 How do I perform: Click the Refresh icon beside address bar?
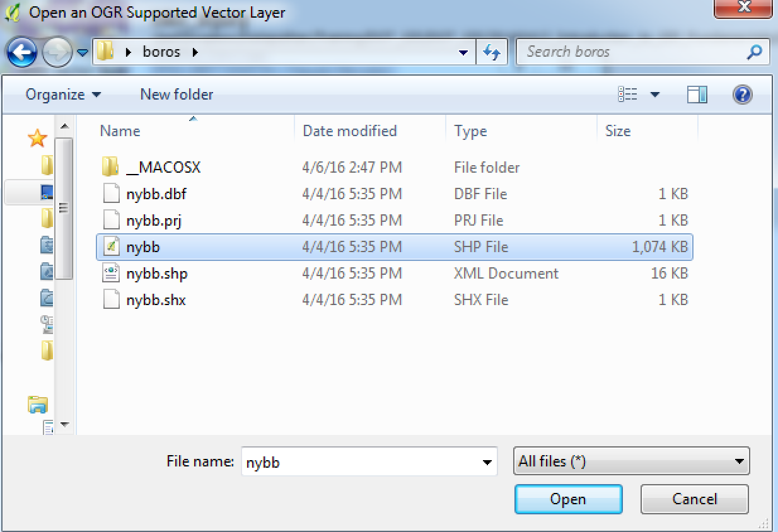(x=491, y=52)
